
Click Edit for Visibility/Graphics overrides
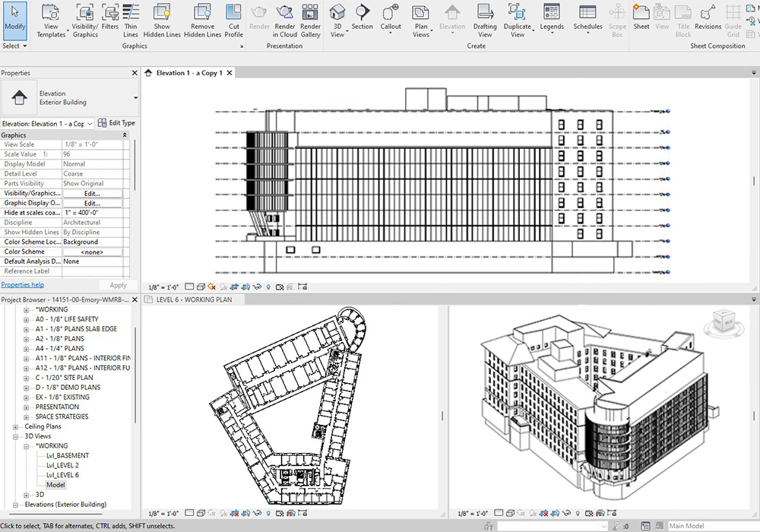(92, 194)
